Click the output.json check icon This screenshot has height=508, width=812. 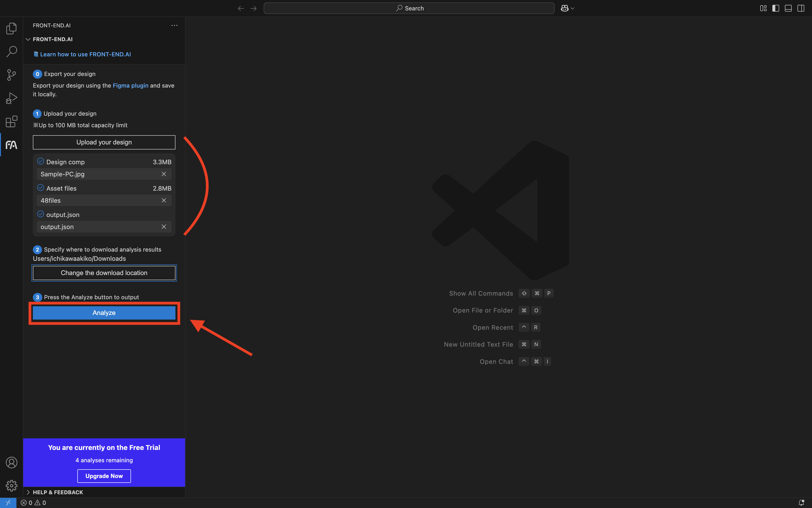tap(41, 214)
